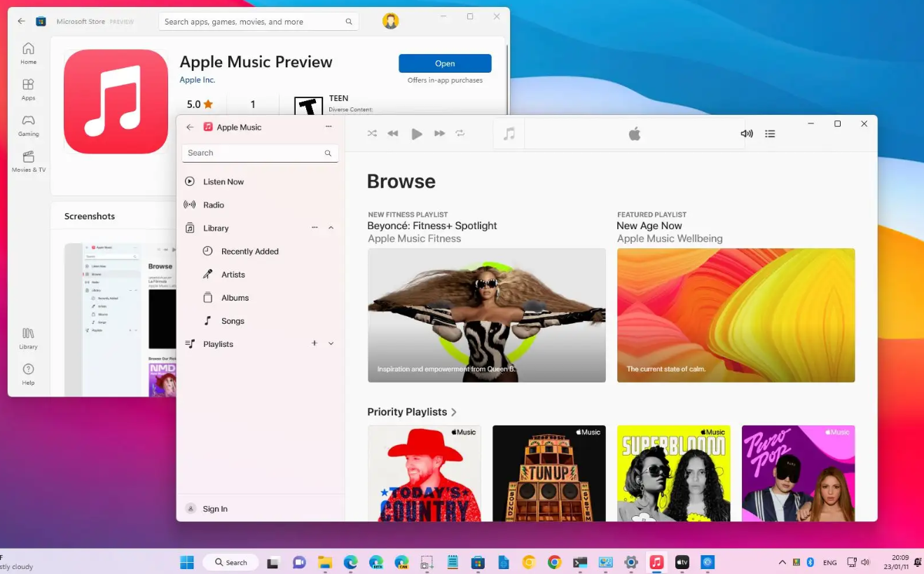The height and width of the screenshot is (574, 924).
Task: Collapse the Library section chevron
Action: pos(331,228)
